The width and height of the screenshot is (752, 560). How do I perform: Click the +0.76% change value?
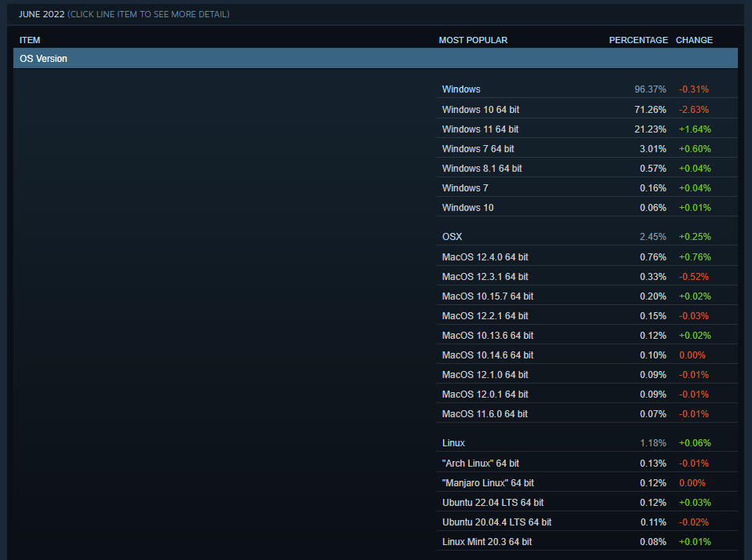click(x=695, y=256)
